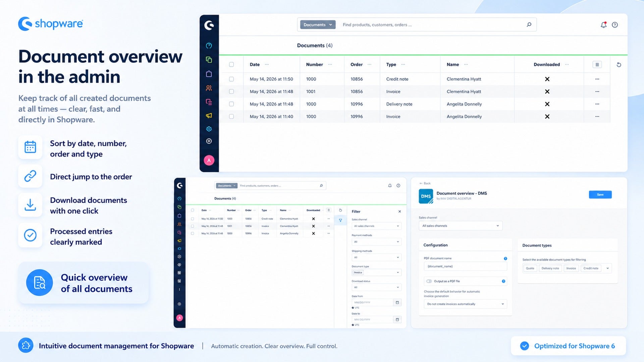Open the row actions menu for the Credit note row

[597, 79]
